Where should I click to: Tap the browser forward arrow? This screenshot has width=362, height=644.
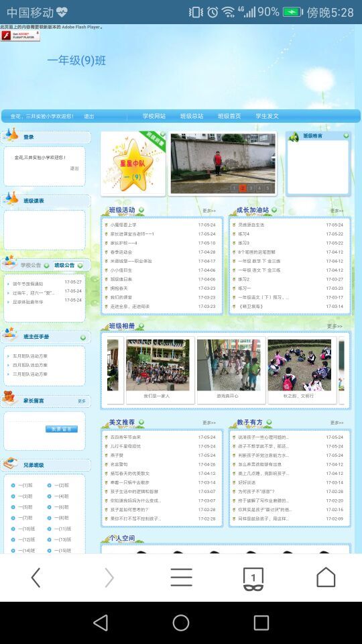coord(109,578)
